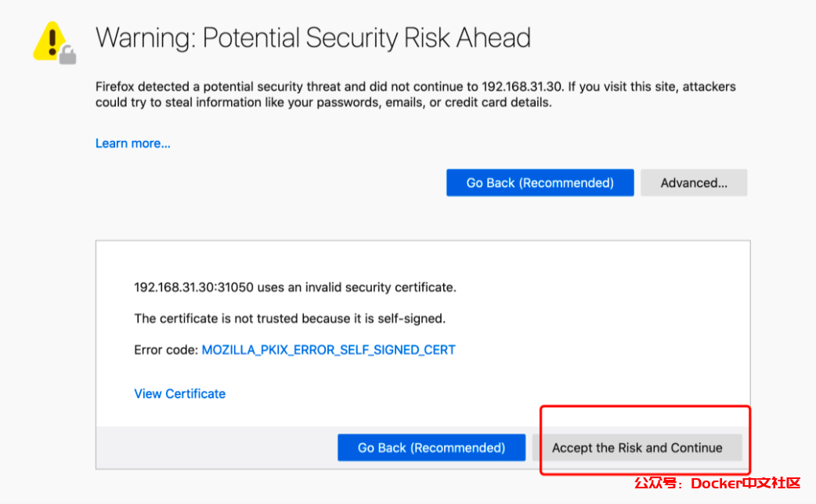Click the word 'Warning' in the page title
This screenshot has height=504, width=816.
(x=145, y=38)
